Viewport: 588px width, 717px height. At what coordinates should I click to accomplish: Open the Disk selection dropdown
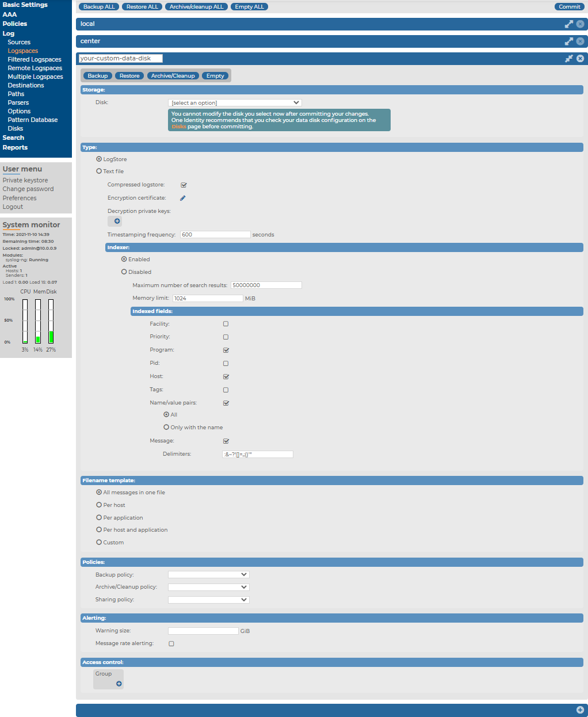(x=235, y=103)
